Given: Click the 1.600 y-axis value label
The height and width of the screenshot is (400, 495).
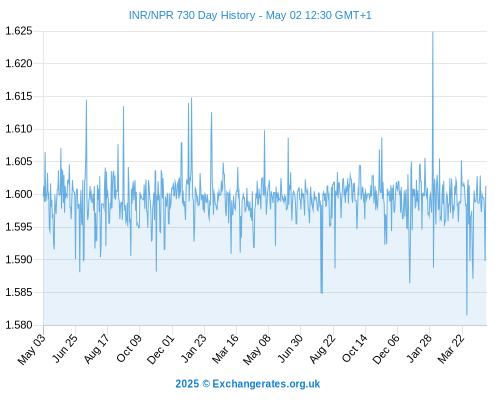Looking at the screenshot, I should 19,194.
